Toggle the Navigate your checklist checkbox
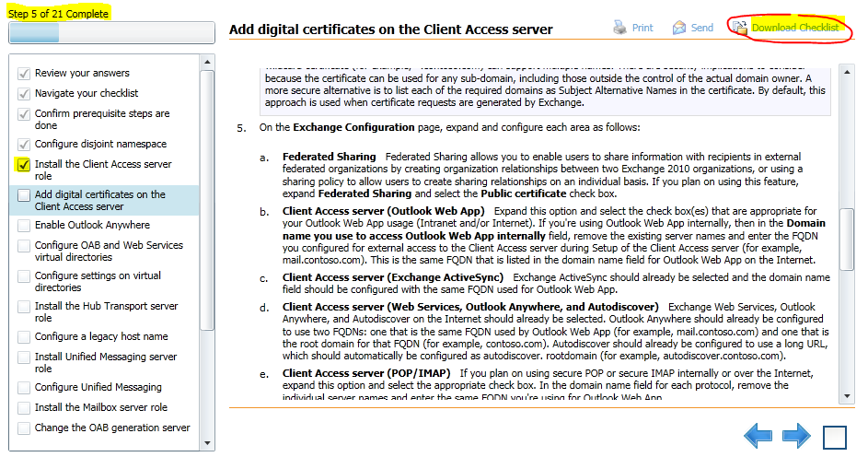The height and width of the screenshot is (457, 868). (24, 94)
